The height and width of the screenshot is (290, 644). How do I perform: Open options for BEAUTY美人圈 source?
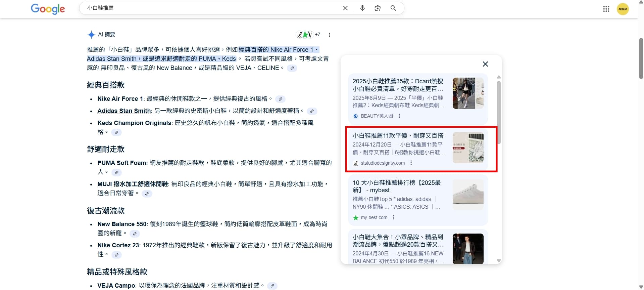click(x=399, y=116)
